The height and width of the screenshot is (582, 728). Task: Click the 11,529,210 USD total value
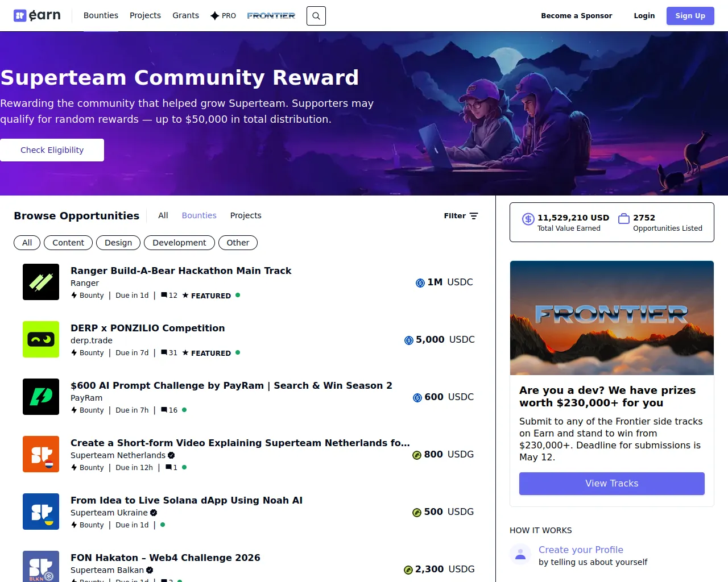point(573,218)
